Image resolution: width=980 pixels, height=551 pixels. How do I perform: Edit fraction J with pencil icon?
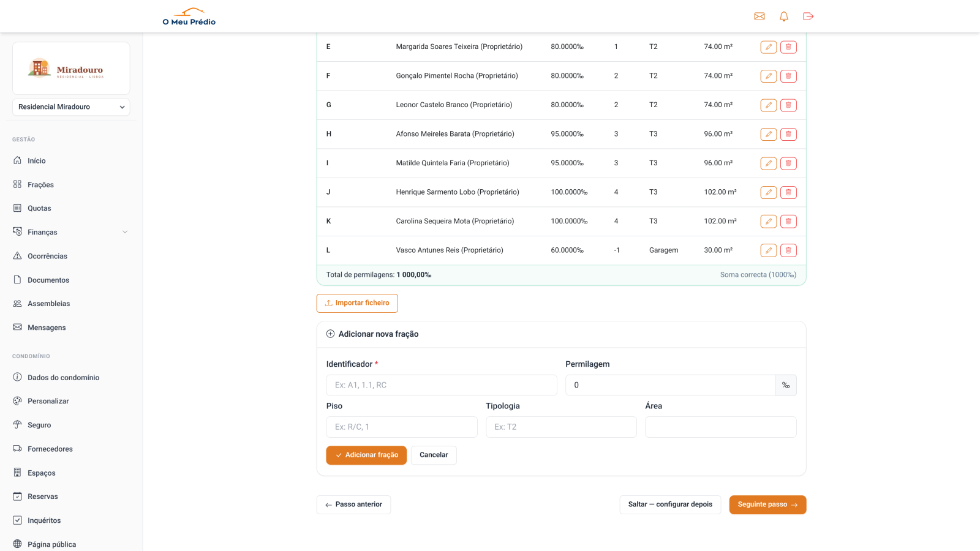pyautogui.click(x=769, y=192)
